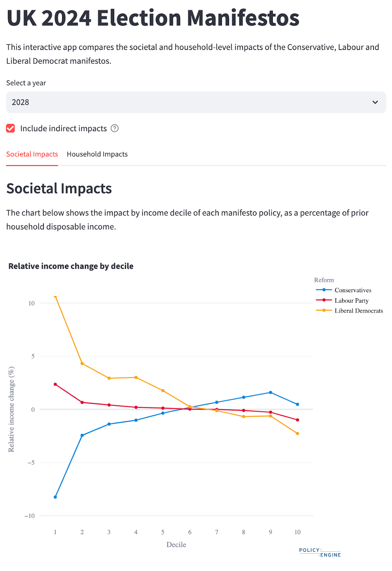Screen dimensions: 392x571
Task: Click the help icon beside indirect impacts
Action: pyautogui.click(x=114, y=128)
